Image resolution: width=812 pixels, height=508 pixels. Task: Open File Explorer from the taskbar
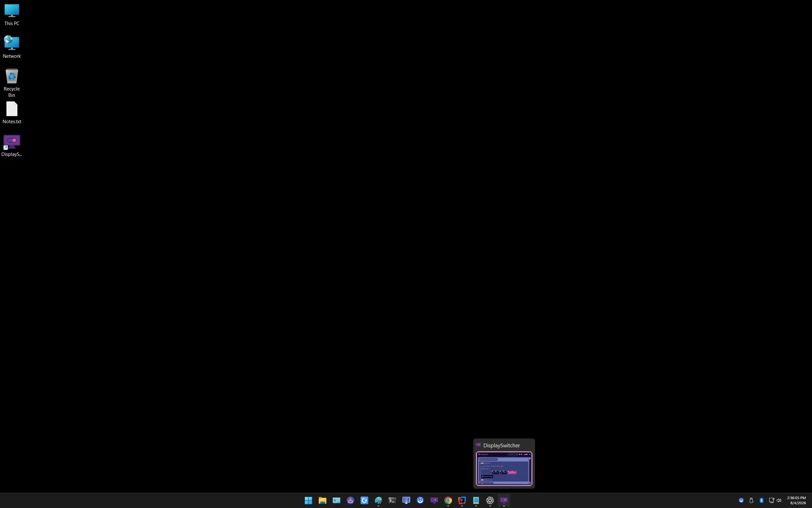click(323, 500)
